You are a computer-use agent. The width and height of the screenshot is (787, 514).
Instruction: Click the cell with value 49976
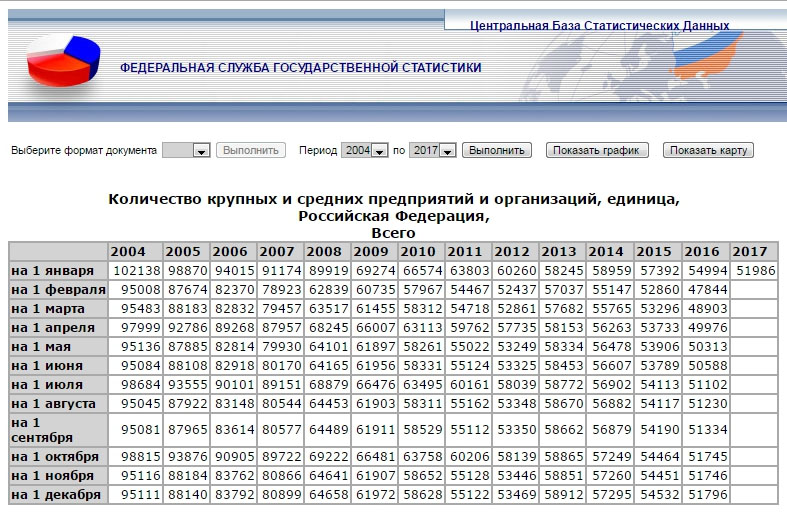click(706, 328)
